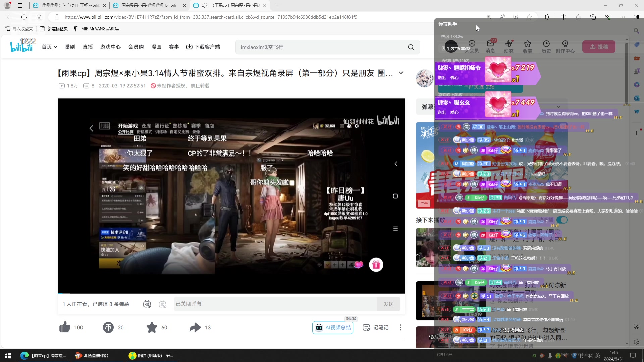The image size is (644, 362).
Task: Add a sidebar app with plus icon
Action: coord(636,133)
